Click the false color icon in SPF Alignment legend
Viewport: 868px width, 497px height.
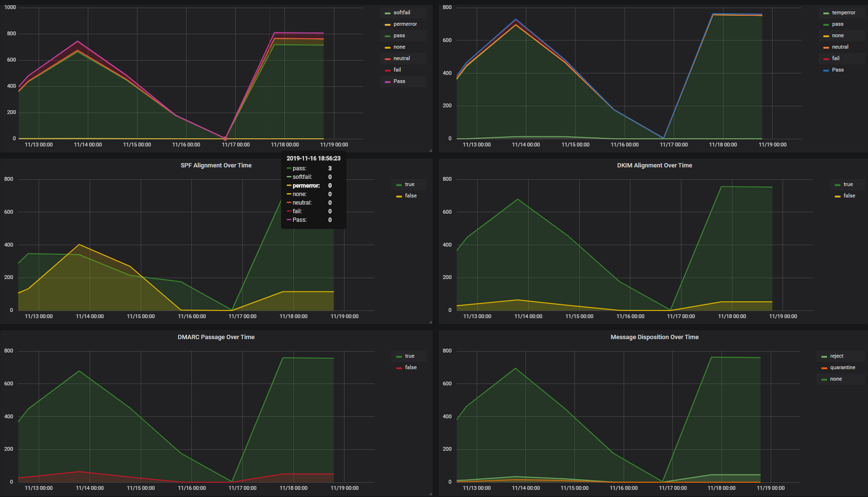click(399, 196)
